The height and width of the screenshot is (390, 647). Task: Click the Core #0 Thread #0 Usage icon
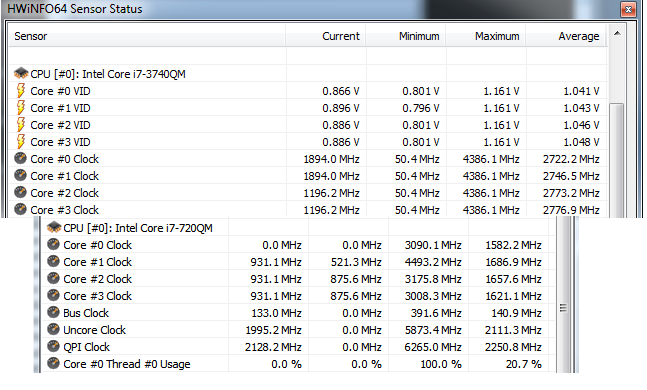[x=53, y=363]
